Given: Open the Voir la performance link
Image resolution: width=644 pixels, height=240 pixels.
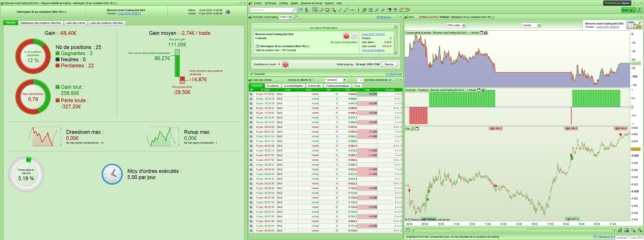Looking at the screenshot, I should point(373,50).
